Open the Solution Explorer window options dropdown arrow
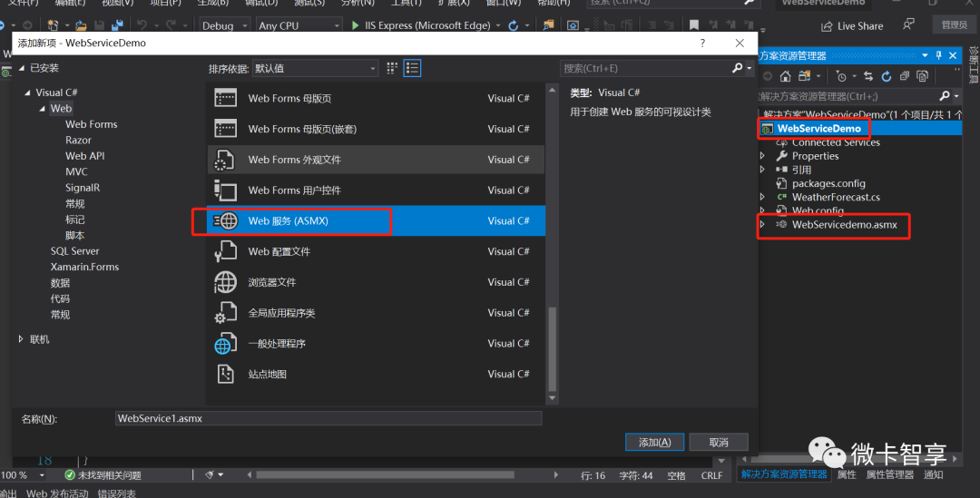 925,55
